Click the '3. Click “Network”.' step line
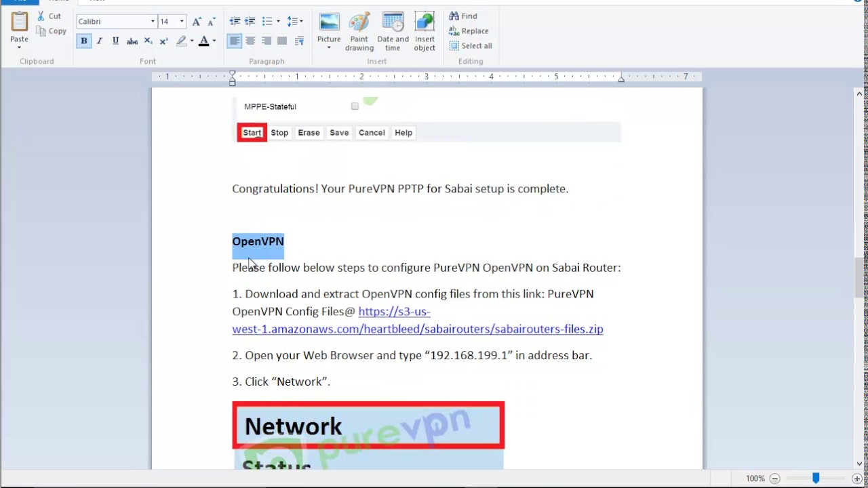 (x=281, y=382)
